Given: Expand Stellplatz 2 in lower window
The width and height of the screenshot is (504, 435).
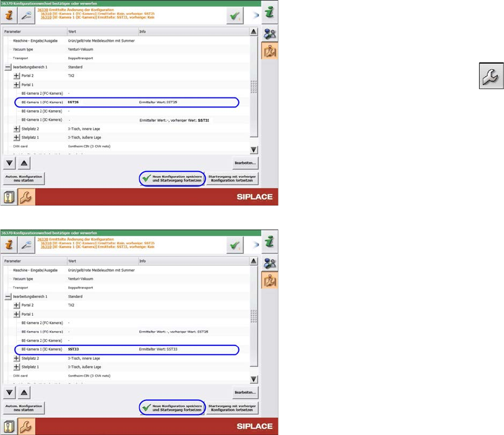Looking at the screenshot, I should click(17, 358).
